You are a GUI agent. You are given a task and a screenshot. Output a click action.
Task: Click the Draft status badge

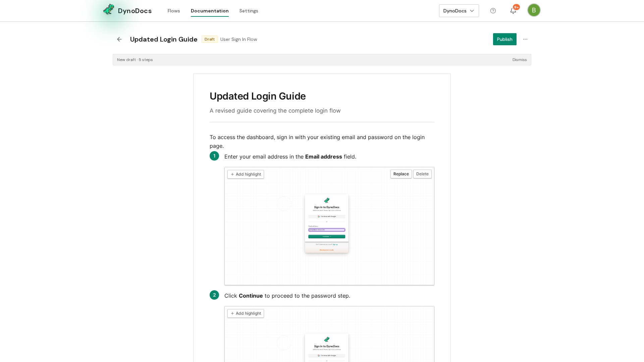210,39
